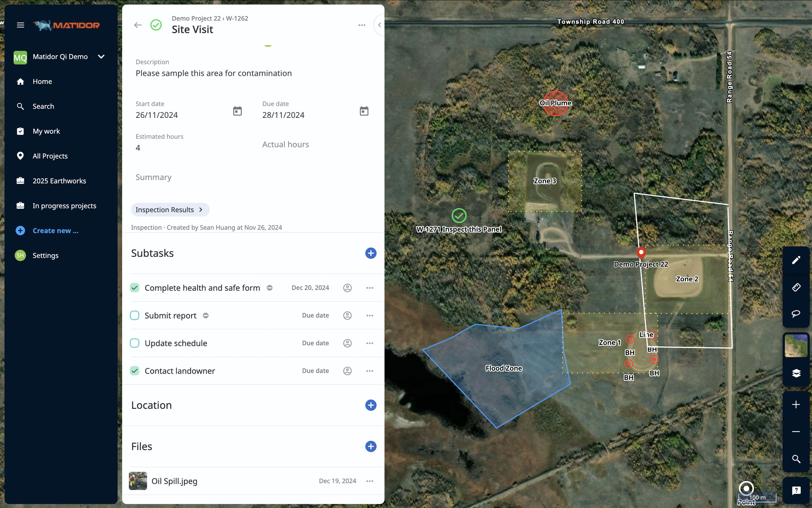Zoom in the map with plus button

point(796,405)
